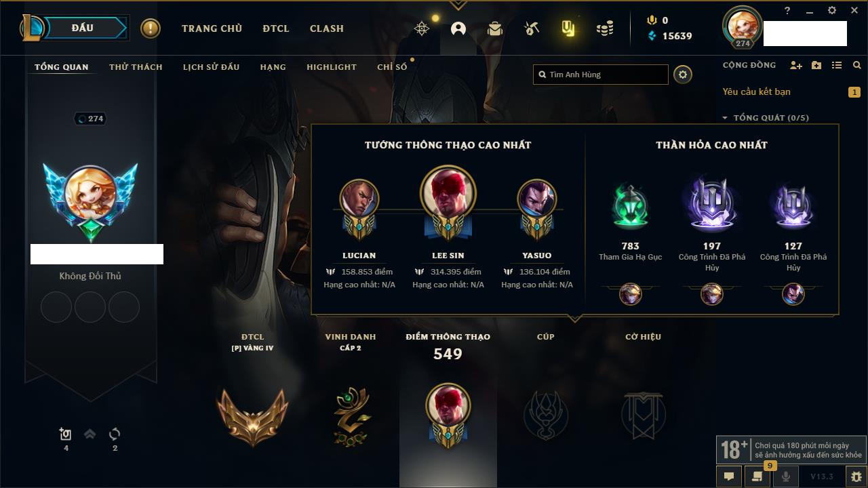The height and width of the screenshot is (488, 868).
Task: Open the Profile icon in top navigation
Action: click(x=458, y=28)
